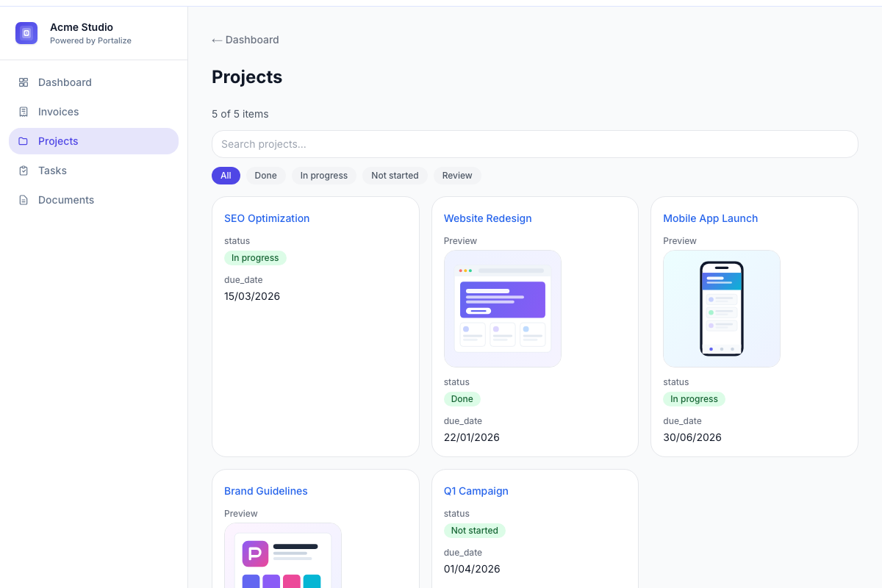Open Dashboard from the sidebar menu
Image resolution: width=882 pixels, height=588 pixels.
point(93,82)
